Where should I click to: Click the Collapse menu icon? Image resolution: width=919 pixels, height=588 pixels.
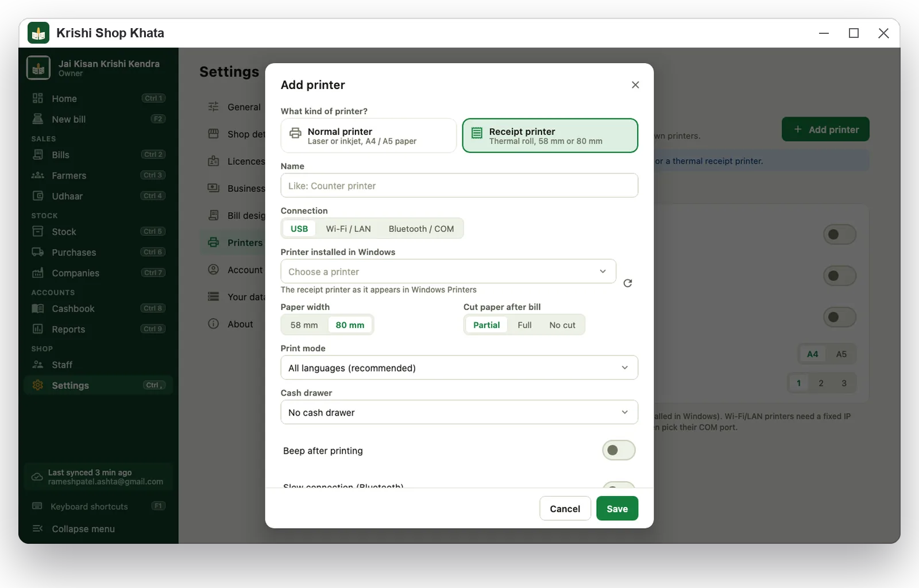pyautogui.click(x=38, y=528)
